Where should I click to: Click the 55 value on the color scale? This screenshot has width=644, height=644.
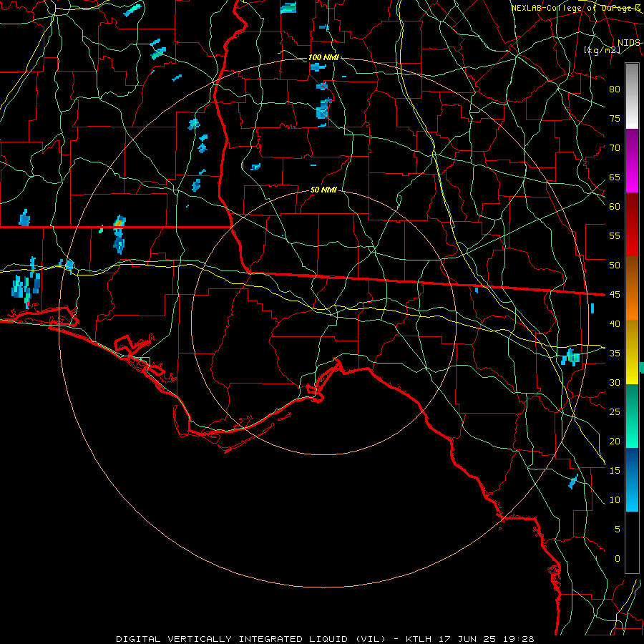pos(615,235)
